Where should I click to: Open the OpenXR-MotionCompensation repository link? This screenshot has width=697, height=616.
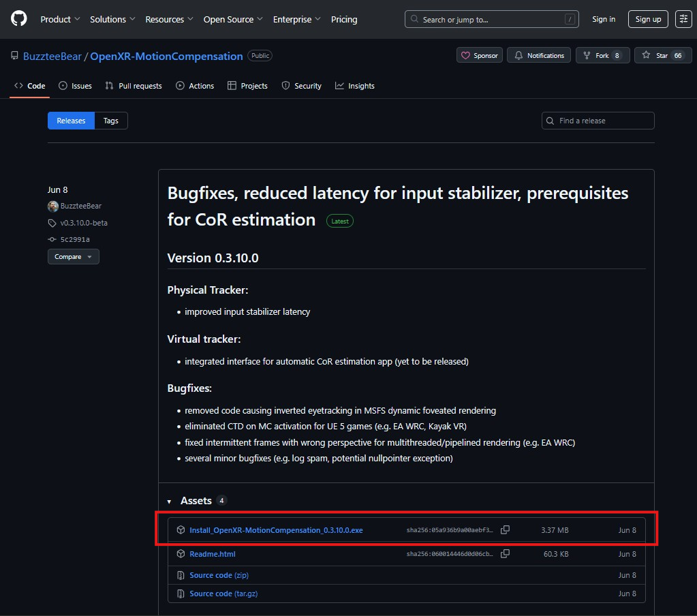[x=166, y=57]
